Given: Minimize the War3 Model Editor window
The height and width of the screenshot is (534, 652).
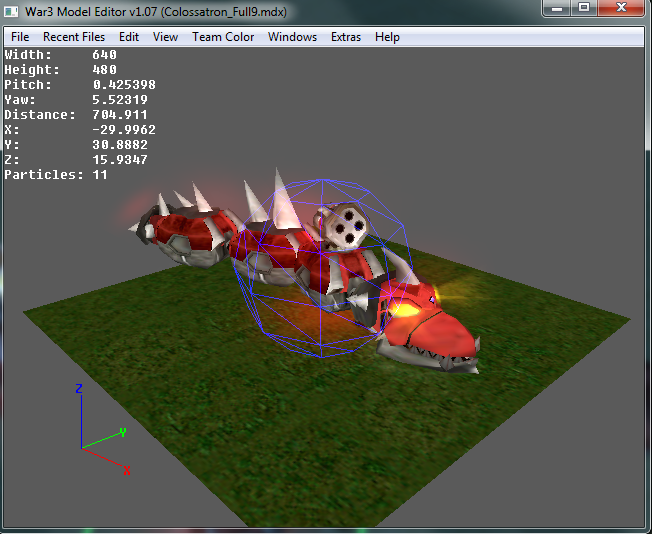Looking at the screenshot, I should tap(557, 7).
